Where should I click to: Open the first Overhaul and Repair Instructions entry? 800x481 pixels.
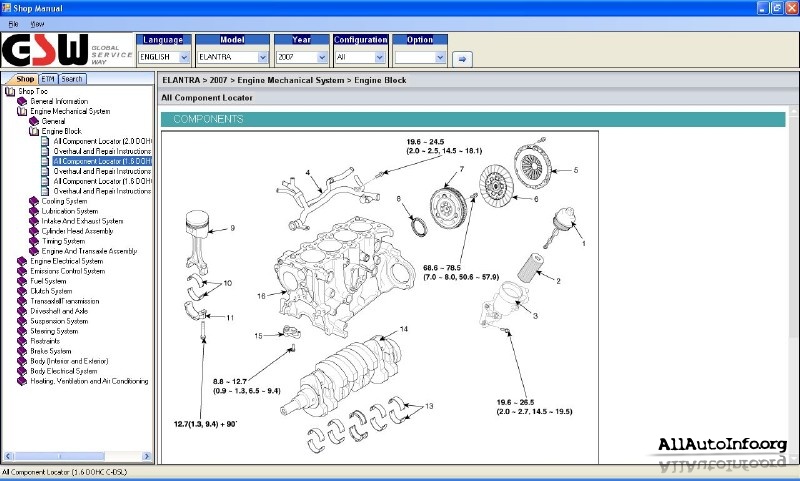coord(102,151)
